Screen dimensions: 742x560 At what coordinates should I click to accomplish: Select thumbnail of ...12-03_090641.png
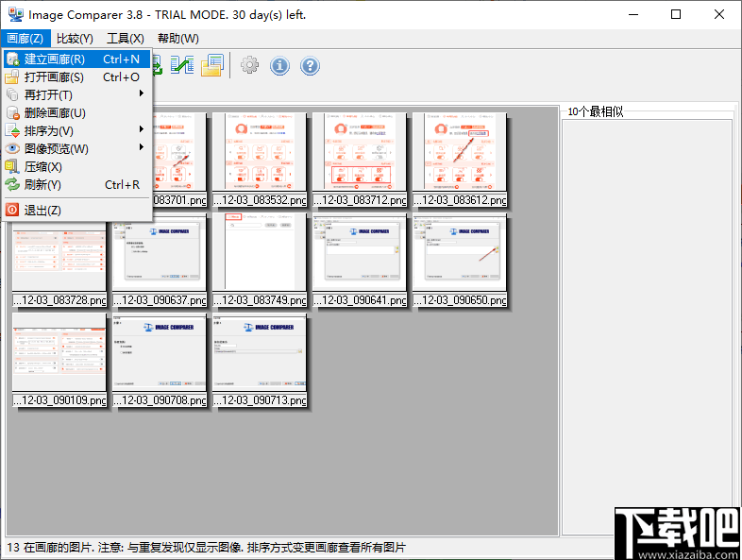click(x=359, y=252)
